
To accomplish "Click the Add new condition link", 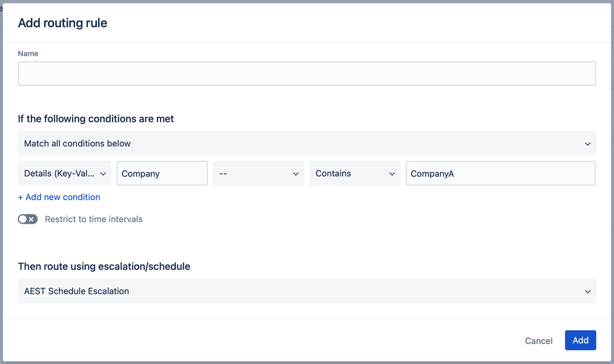I will (59, 197).
